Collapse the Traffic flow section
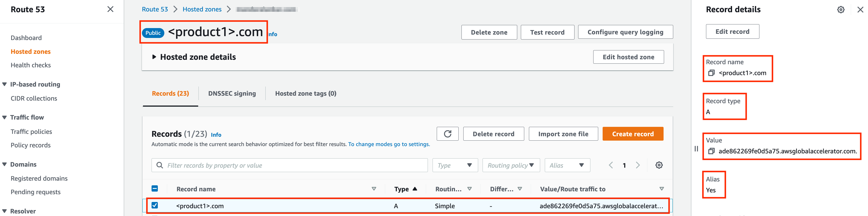The image size is (868, 216). pos(4,117)
